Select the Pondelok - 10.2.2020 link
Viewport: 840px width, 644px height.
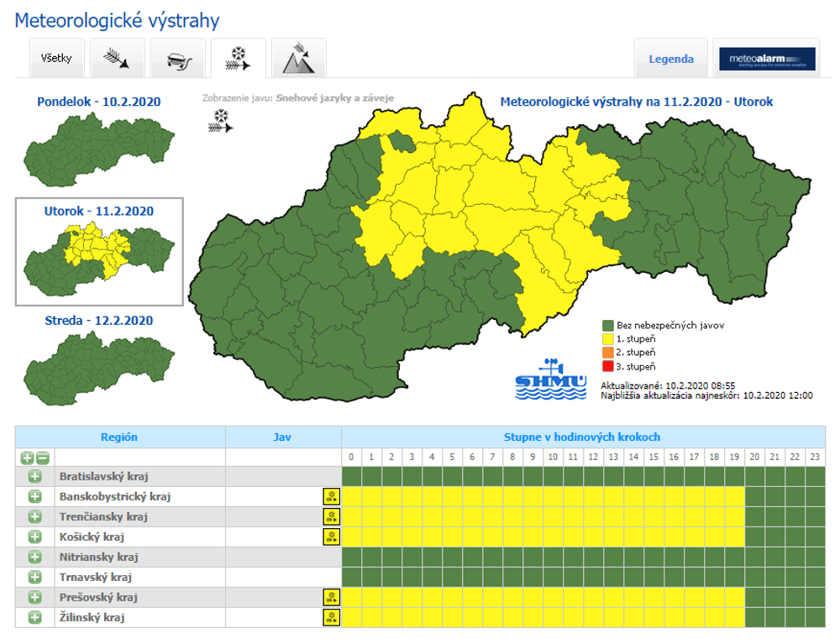(x=99, y=102)
